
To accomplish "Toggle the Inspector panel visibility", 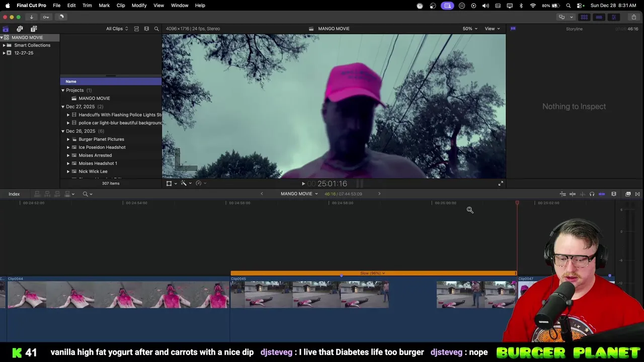I will 613,17.
